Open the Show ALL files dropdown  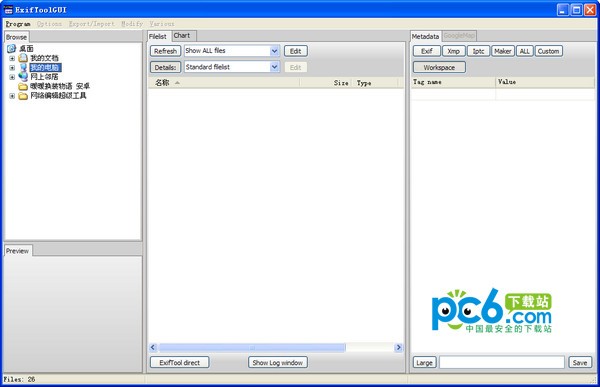pyautogui.click(x=274, y=51)
